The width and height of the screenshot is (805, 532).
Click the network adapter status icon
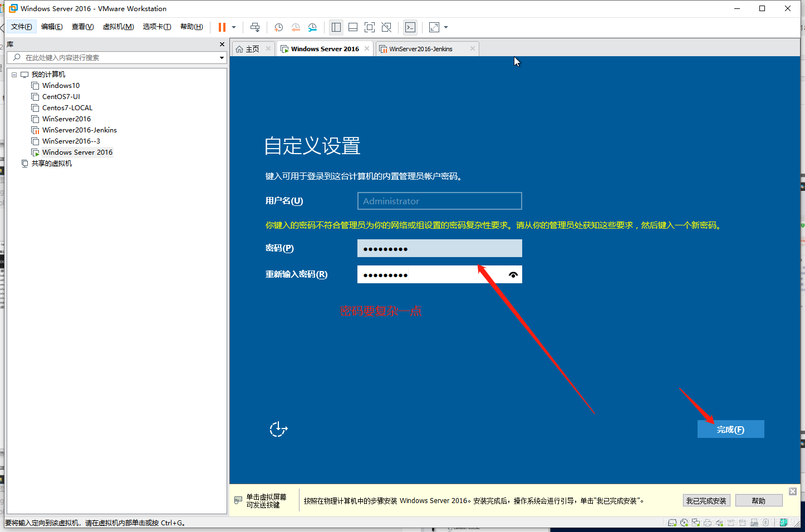(696, 523)
